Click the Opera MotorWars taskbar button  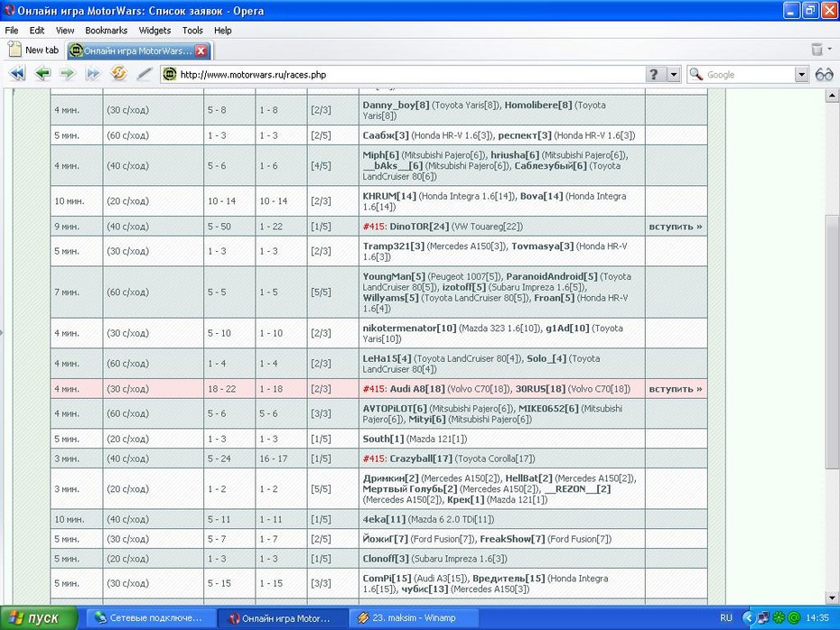coord(282,618)
